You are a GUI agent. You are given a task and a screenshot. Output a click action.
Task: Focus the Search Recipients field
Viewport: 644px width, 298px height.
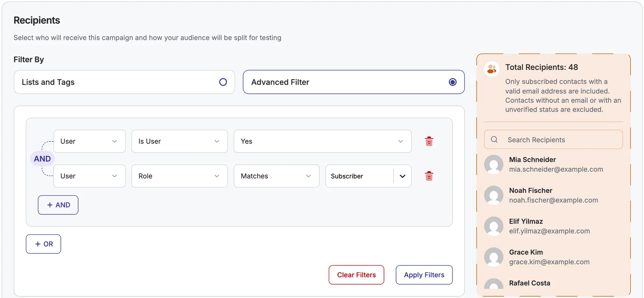pos(553,139)
